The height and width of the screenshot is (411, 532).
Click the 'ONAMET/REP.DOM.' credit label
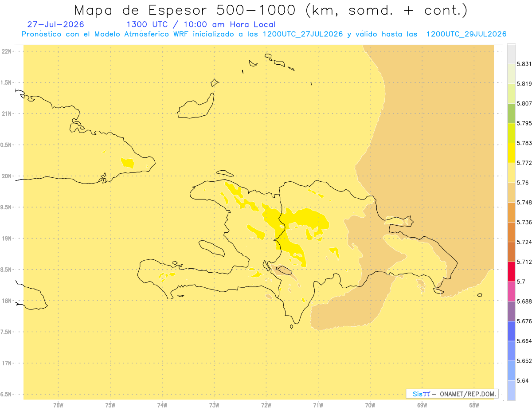pyautogui.click(x=468, y=394)
